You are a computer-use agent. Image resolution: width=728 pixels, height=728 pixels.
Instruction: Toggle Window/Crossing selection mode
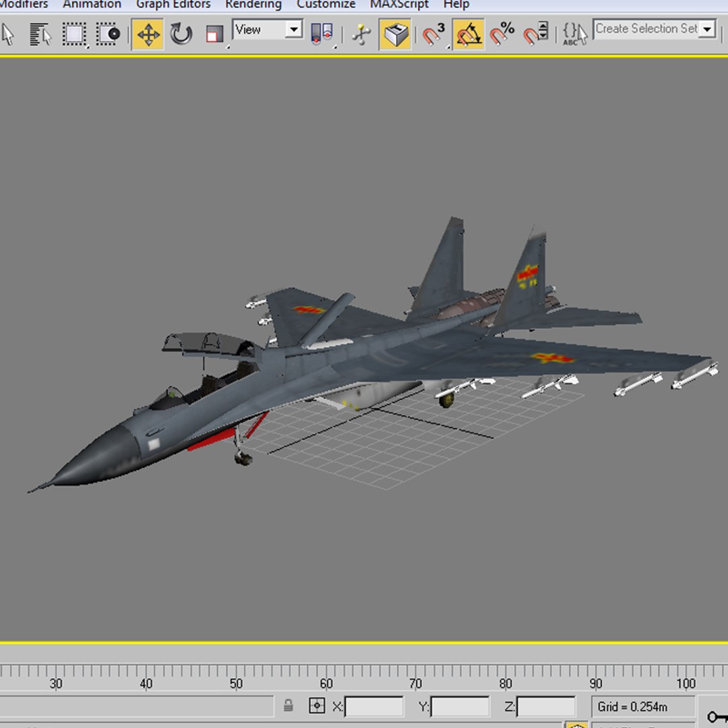108,34
